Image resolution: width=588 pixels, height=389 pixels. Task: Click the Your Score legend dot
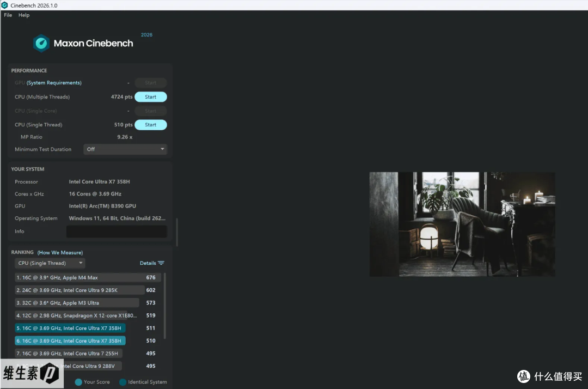coord(78,382)
